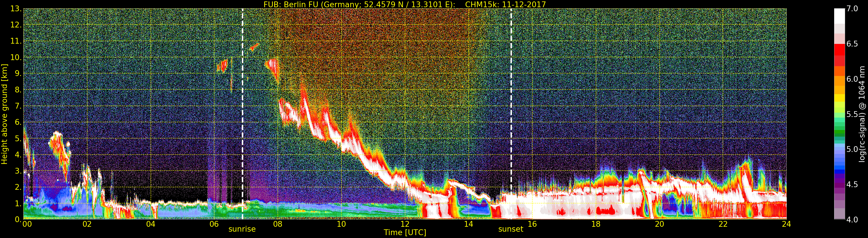Click the time axis tick label '22'
The height and width of the screenshot is (238, 868).
pyautogui.click(x=723, y=224)
